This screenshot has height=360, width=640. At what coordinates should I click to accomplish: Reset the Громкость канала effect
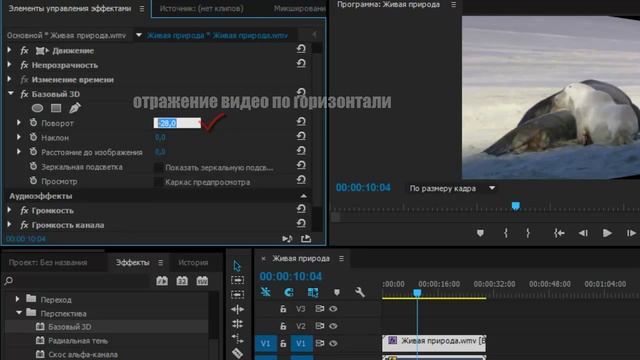click(x=301, y=224)
